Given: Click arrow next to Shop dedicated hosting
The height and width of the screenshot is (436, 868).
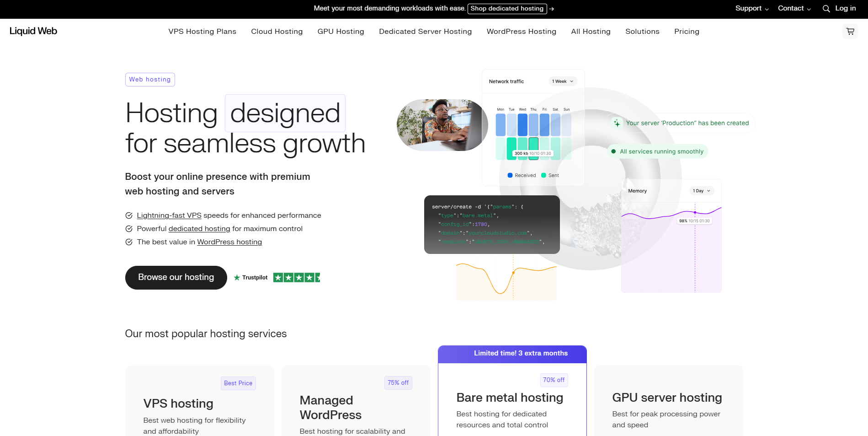Looking at the screenshot, I should (x=552, y=9).
